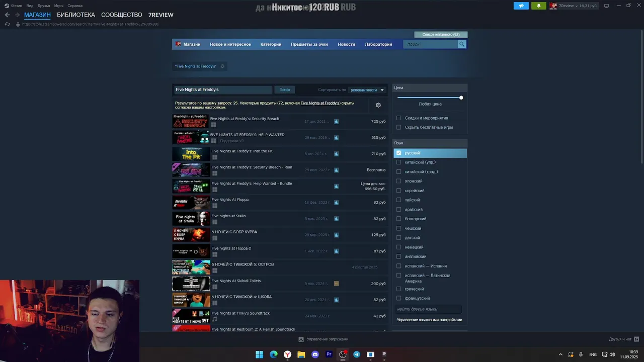Open the Into the Pit game thumbnail
This screenshot has width=644, height=362.
pos(191,154)
